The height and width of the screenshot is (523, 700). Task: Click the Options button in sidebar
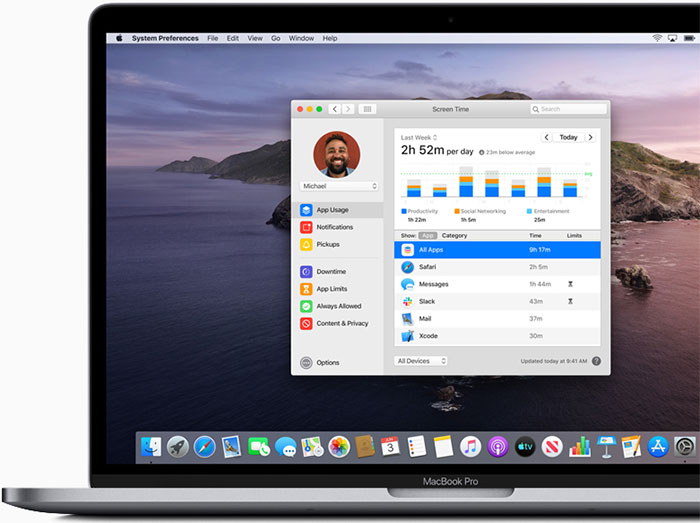coord(320,362)
